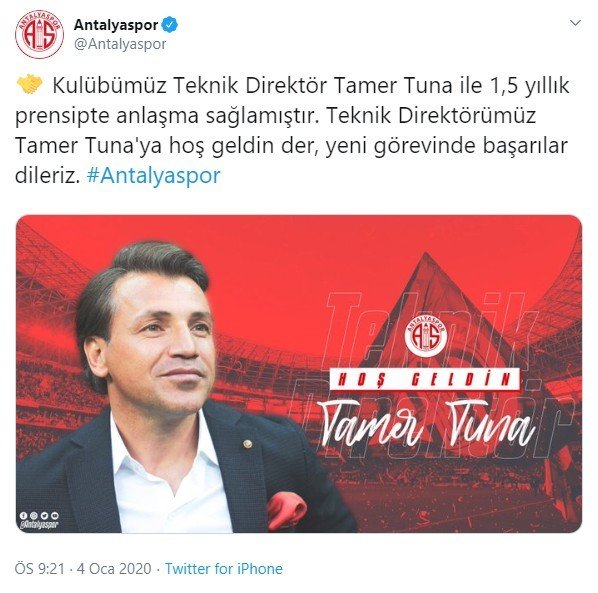
Task: Click the ÖS 9:21 timestamp
Action: tap(40, 569)
